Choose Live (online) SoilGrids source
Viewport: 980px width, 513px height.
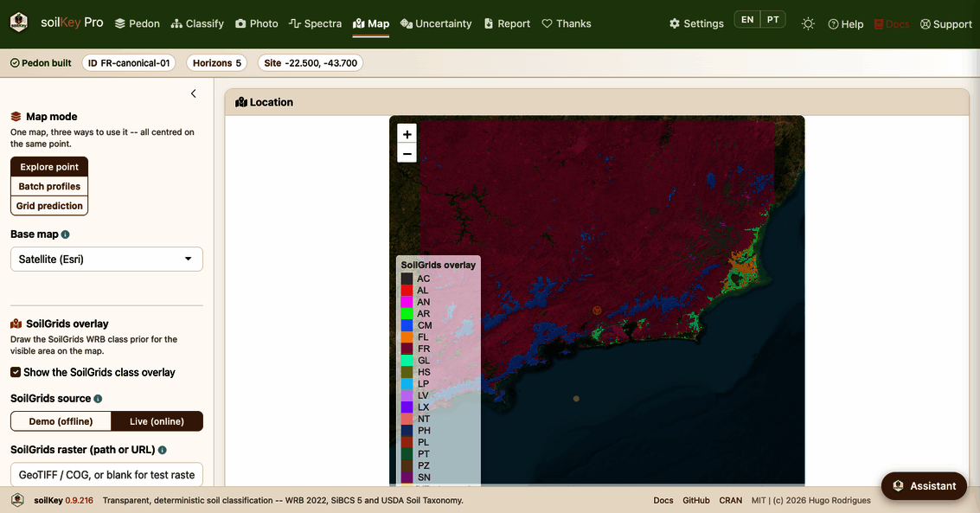pos(157,421)
